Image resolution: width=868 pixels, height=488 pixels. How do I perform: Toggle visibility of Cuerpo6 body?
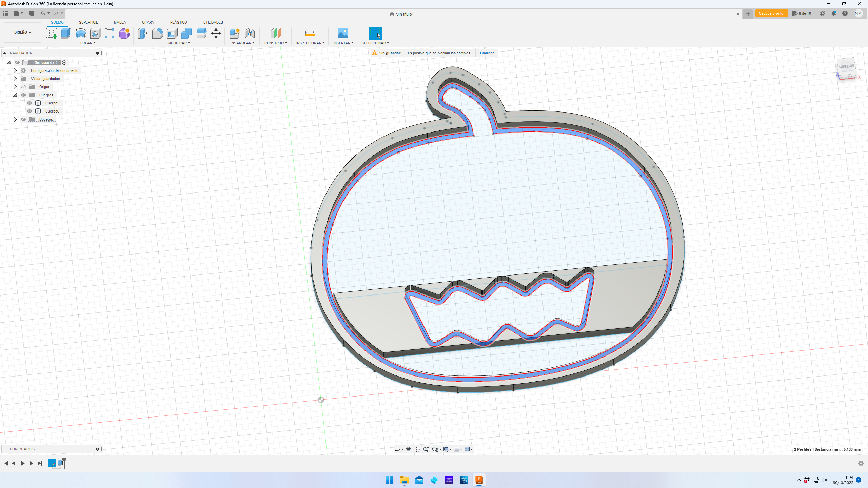pyautogui.click(x=29, y=111)
